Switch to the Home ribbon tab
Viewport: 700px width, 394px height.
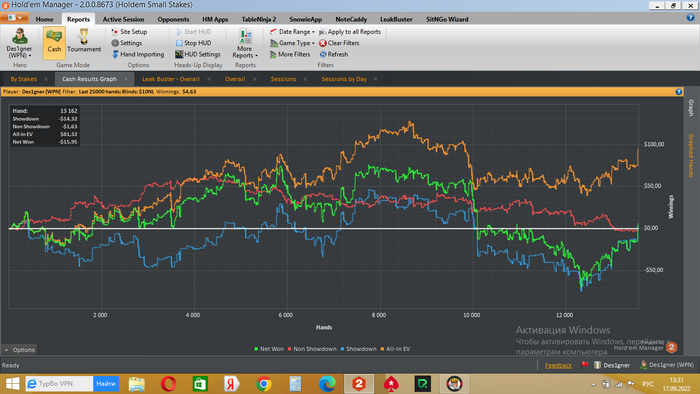point(44,19)
